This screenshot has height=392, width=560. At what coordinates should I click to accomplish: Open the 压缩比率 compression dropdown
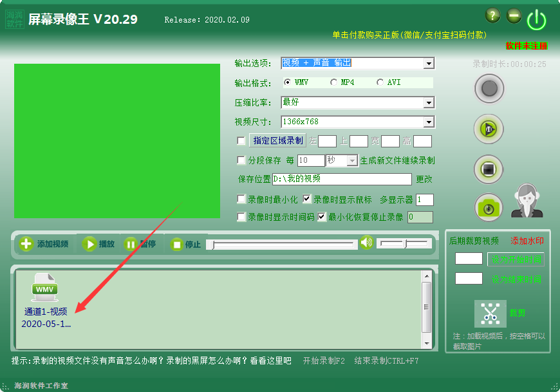[429, 102]
